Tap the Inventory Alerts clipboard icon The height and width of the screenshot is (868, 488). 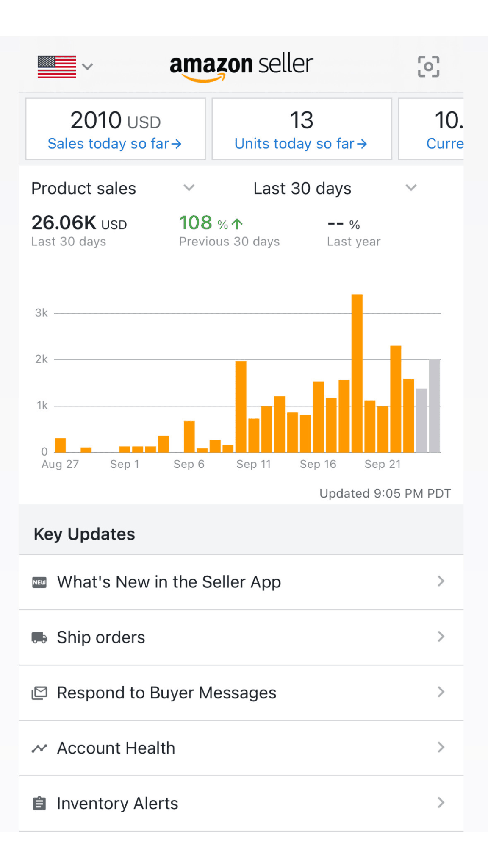point(39,804)
